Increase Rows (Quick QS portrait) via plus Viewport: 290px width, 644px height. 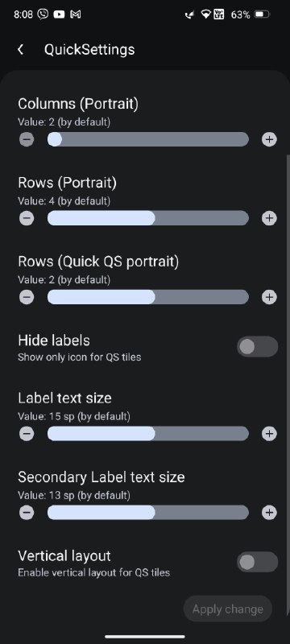coord(270,297)
